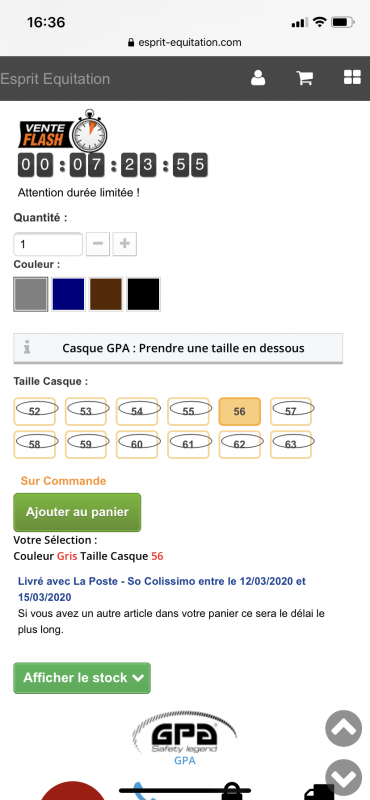Tap the scroll-up chevron circle

(343, 728)
